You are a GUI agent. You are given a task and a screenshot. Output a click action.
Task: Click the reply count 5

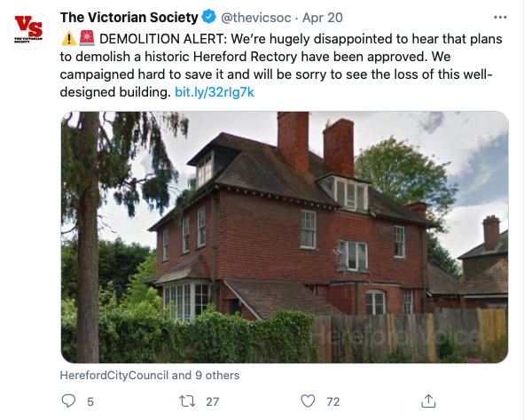pyautogui.click(x=90, y=401)
